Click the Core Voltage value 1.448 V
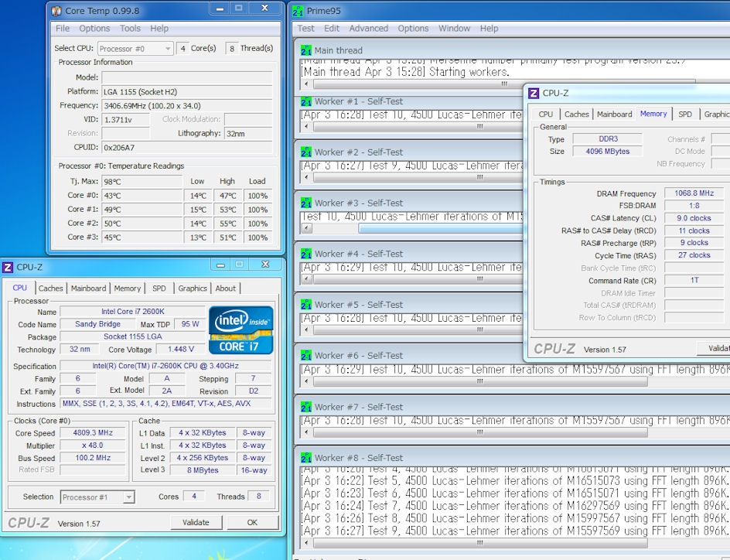Viewport: 730px width, 560px height. pos(181,349)
